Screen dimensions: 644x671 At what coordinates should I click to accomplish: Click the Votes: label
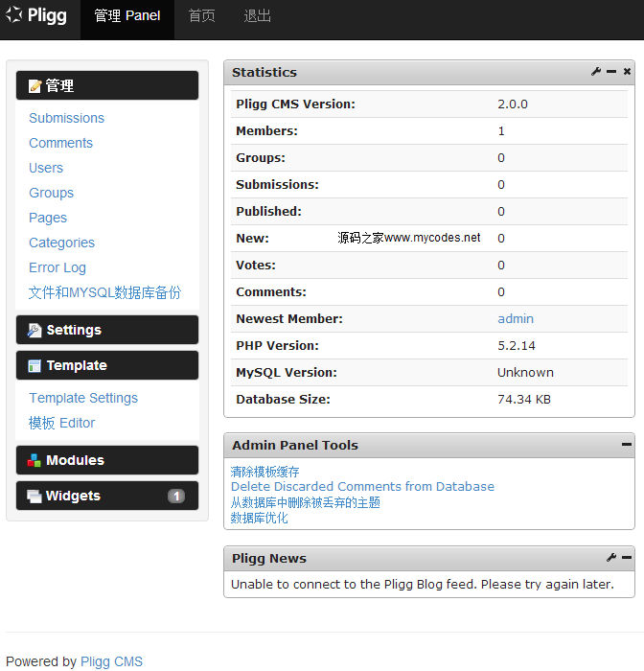pos(256,266)
